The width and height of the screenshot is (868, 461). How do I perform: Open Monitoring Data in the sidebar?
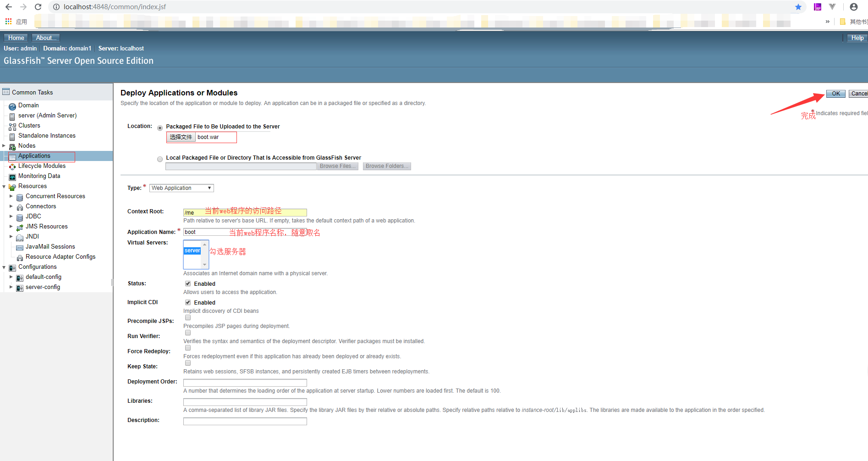click(12, 176)
